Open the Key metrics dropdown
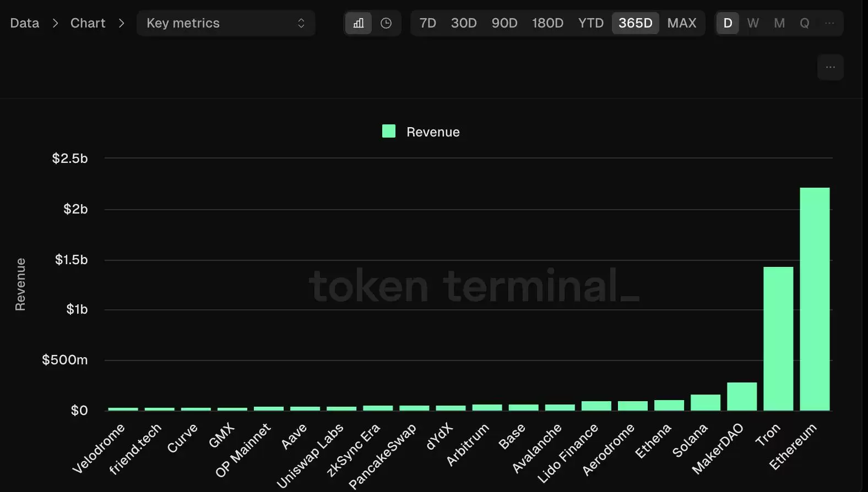868x492 pixels. pyautogui.click(x=226, y=23)
